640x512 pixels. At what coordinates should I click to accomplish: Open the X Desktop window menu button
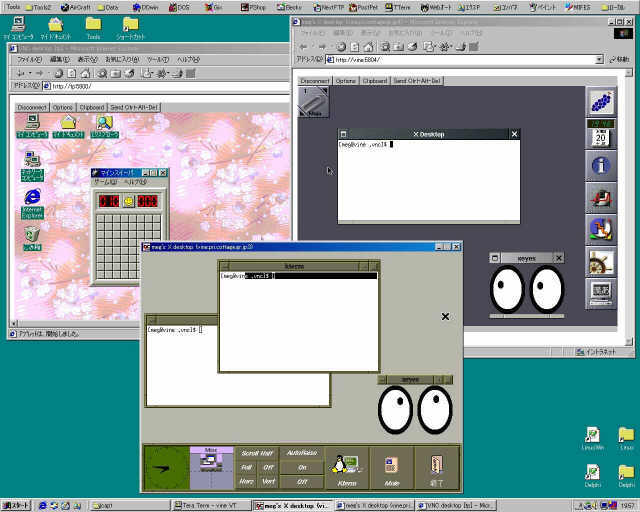343,134
